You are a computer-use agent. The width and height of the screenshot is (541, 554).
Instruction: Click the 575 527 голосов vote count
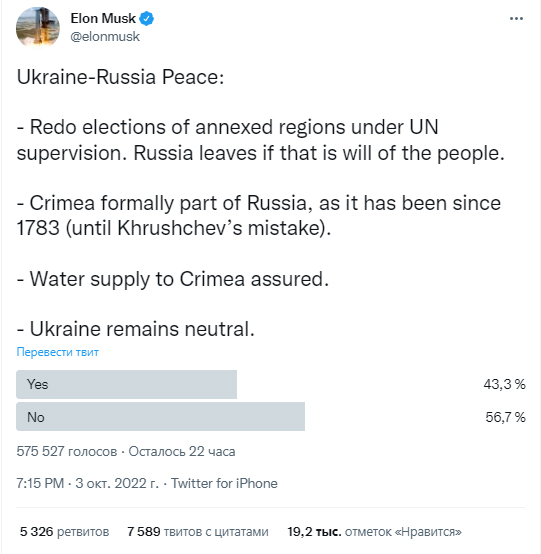point(67,451)
